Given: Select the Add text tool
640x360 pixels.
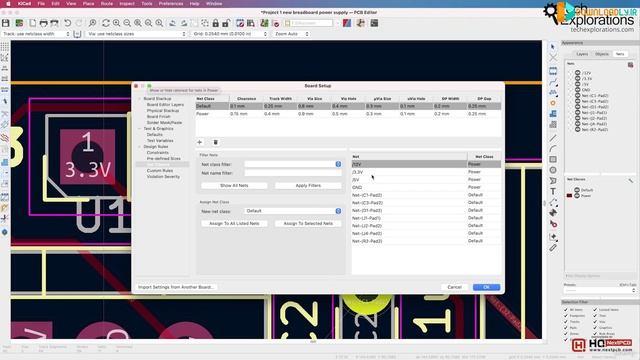Looking at the screenshot, I should 553,191.
